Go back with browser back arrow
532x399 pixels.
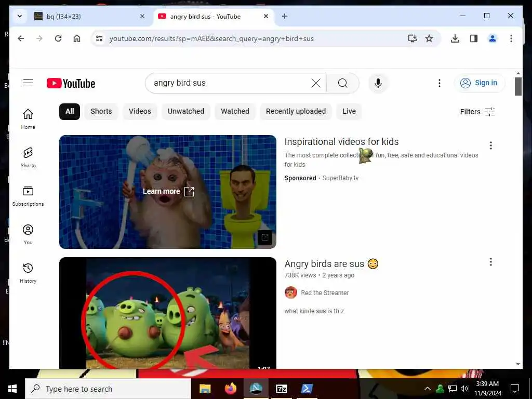pos(21,38)
